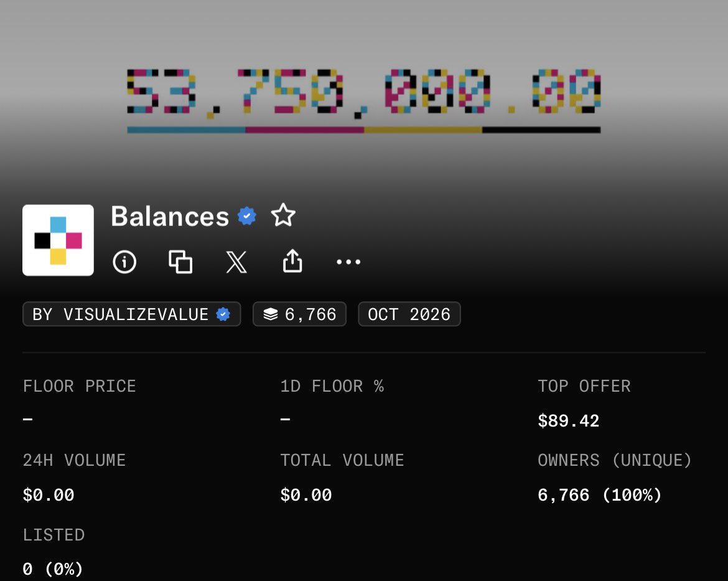This screenshot has height=581, width=728.
Task: Open the X (Twitter) link icon
Action: tap(236, 262)
